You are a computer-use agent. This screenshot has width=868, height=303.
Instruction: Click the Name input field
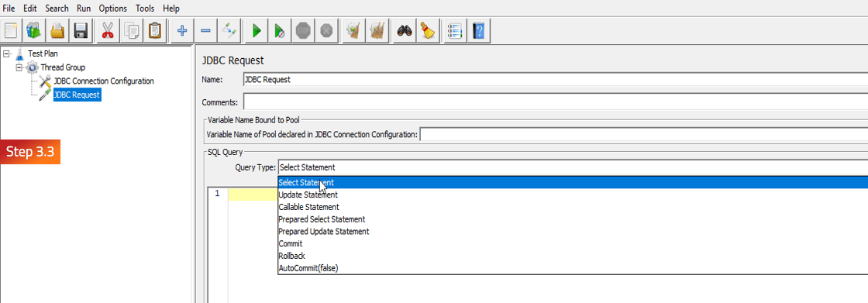(x=555, y=80)
